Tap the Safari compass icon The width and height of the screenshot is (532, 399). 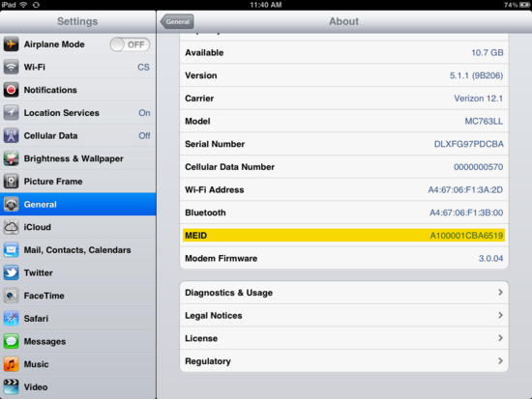tap(11, 319)
